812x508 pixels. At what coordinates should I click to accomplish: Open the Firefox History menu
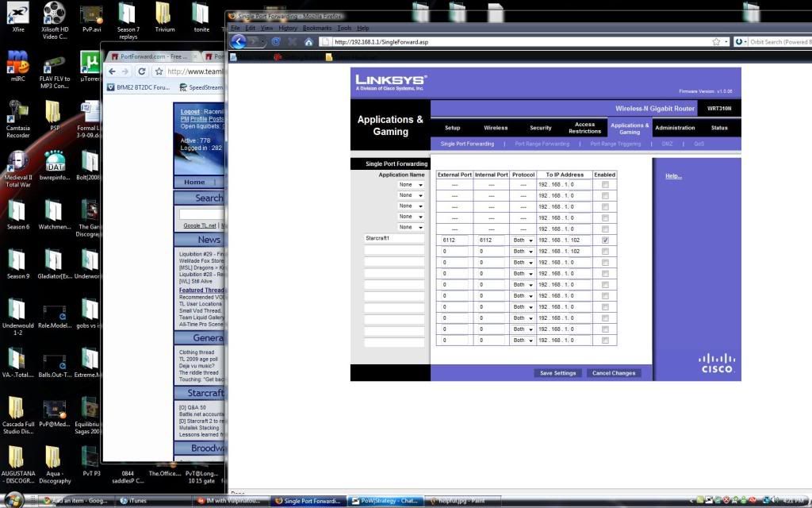pos(288,28)
